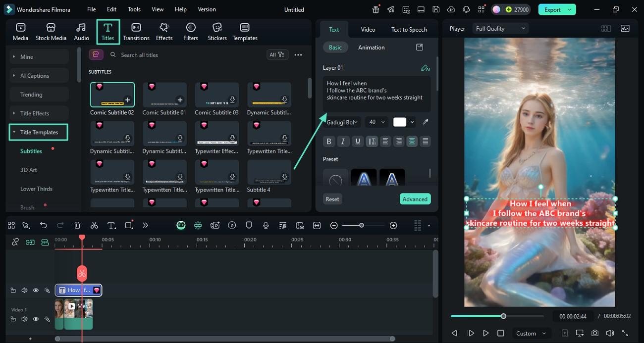The width and height of the screenshot is (644, 343).
Task: Click the Export button
Action: (x=557, y=9)
